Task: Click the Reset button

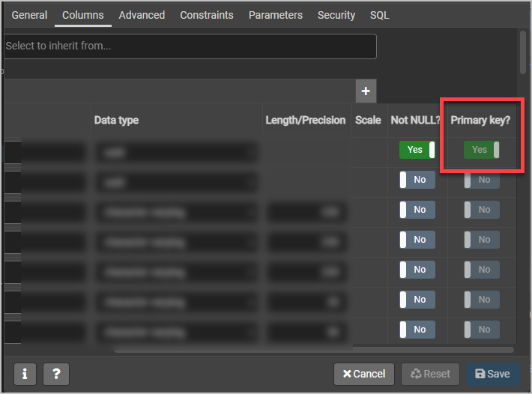Action: pyautogui.click(x=430, y=374)
